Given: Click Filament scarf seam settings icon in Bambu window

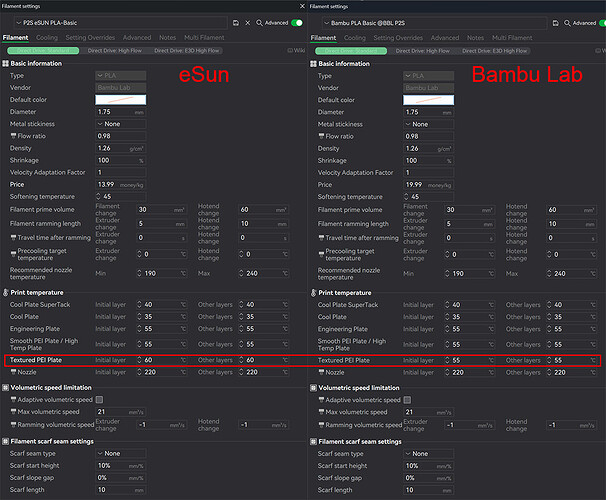Looking at the screenshot, I should click(313, 442).
